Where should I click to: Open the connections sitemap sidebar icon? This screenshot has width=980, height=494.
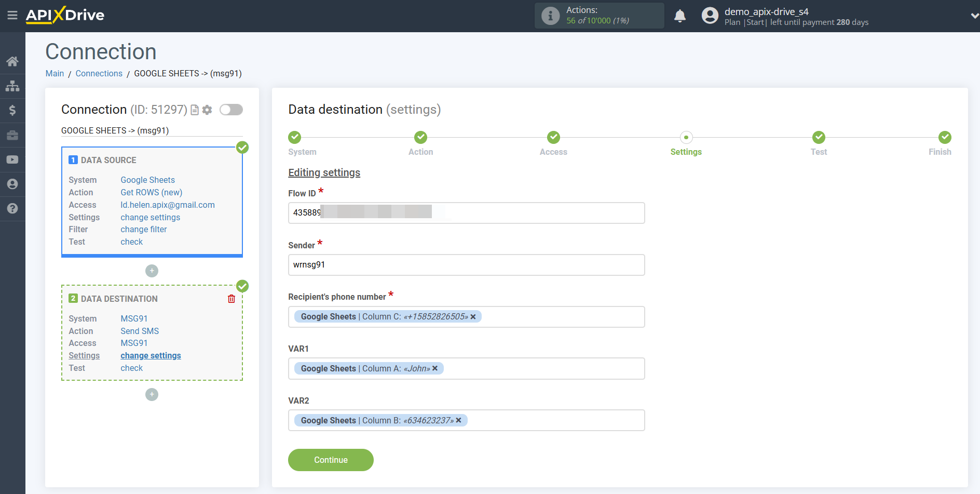[x=12, y=86]
